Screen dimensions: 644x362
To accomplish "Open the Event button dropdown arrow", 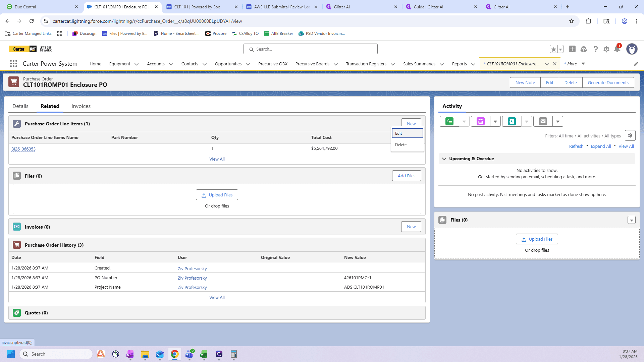I will pyautogui.click(x=495, y=121).
